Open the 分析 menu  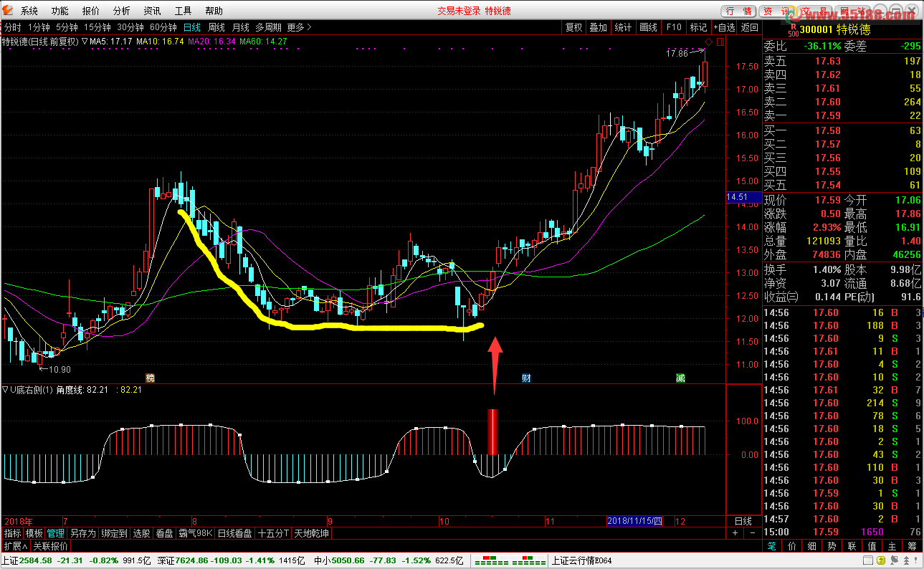(x=122, y=11)
